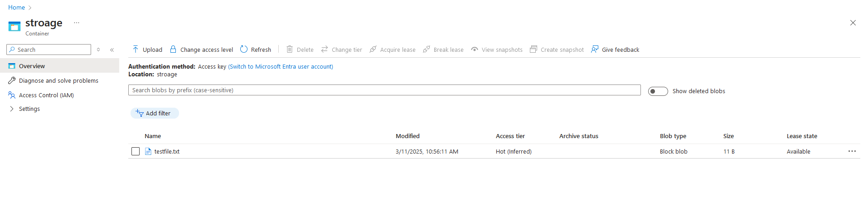Open more options next to stroage title

point(77,23)
